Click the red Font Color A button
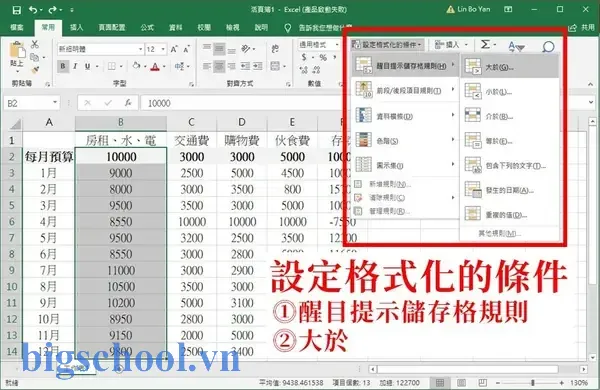The height and width of the screenshot is (390, 600). pyautogui.click(x=155, y=66)
